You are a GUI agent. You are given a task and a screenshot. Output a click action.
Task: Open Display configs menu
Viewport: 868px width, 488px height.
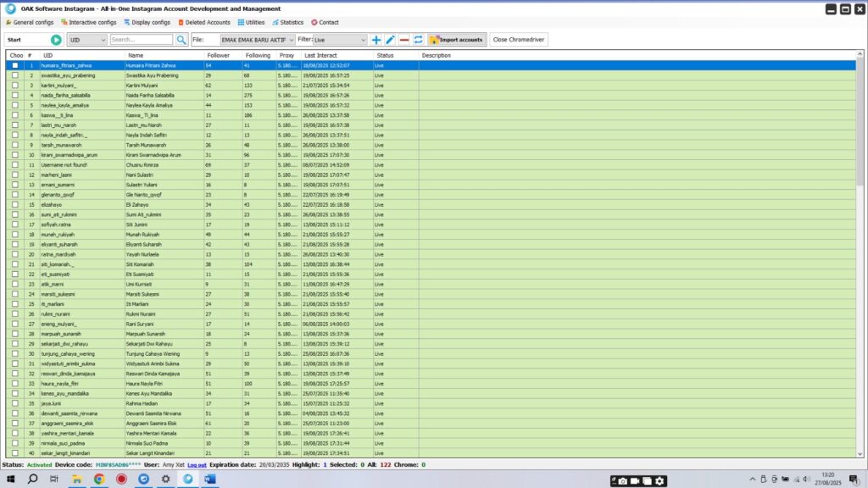[147, 23]
